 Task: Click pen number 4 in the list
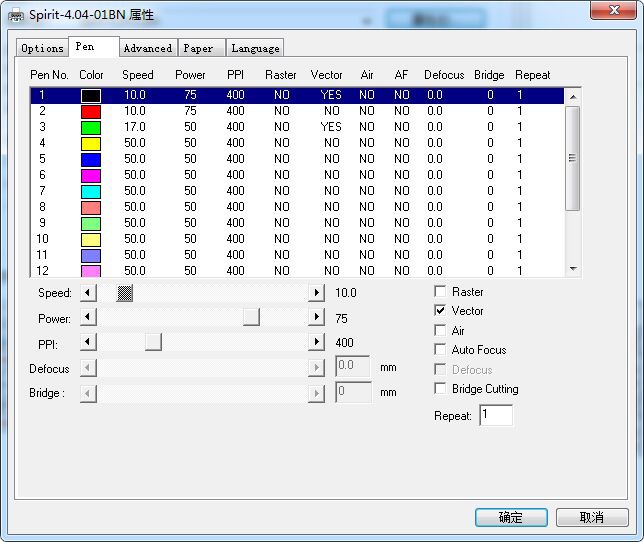pos(42,143)
